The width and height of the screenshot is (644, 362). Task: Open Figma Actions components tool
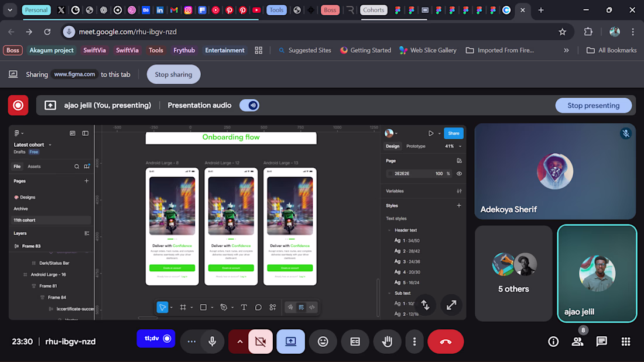[273, 307]
